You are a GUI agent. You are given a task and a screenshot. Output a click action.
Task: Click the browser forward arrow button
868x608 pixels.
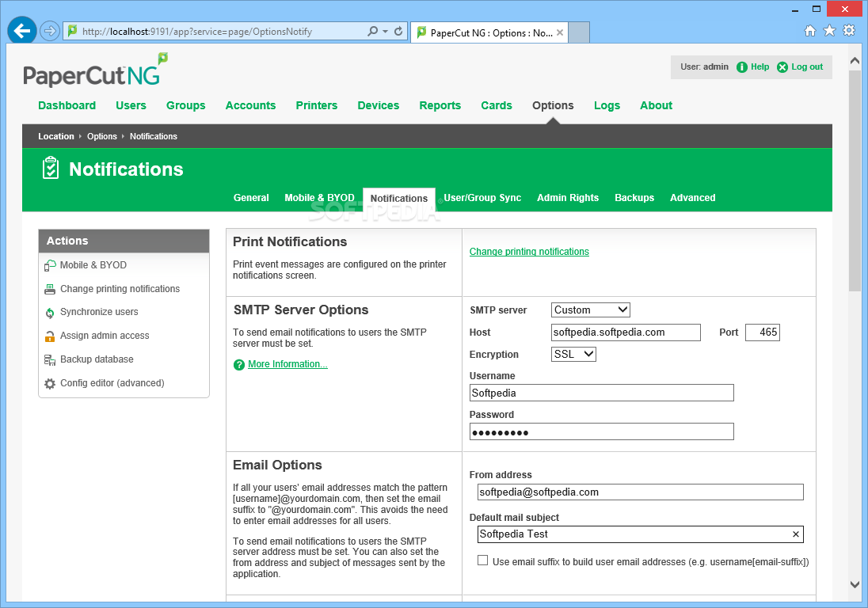[50, 31]
